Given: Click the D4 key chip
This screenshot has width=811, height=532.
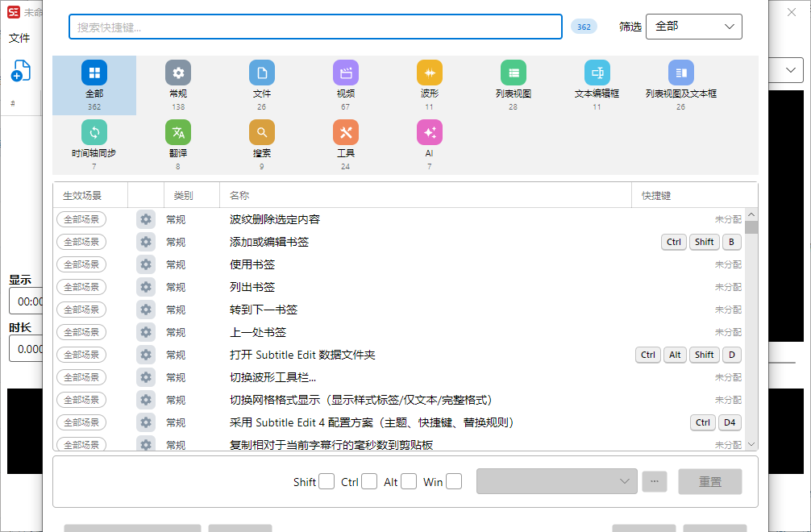Looking at the screenshot, I should click(730, 422).
